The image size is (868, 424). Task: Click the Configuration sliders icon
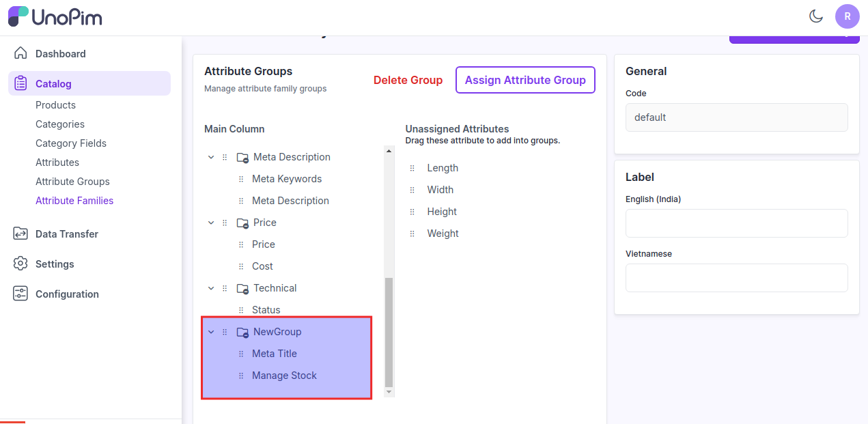pyautogui.click(x=21, y=294)
